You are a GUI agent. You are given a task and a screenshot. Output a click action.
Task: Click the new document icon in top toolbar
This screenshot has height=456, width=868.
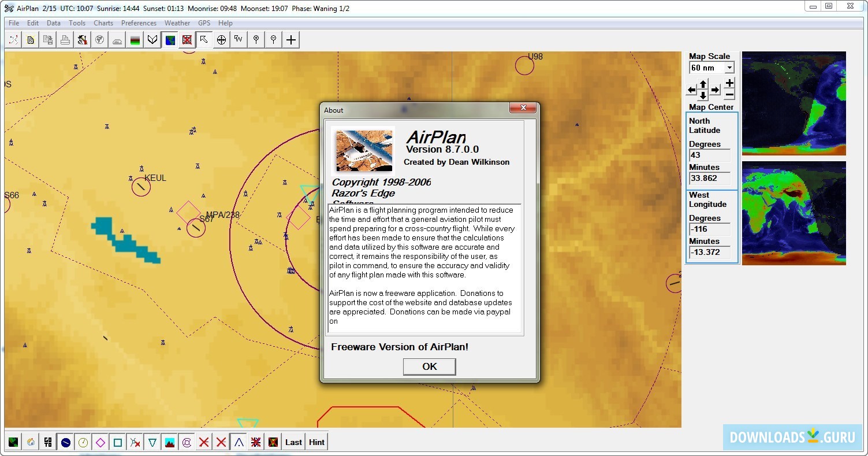31,39
